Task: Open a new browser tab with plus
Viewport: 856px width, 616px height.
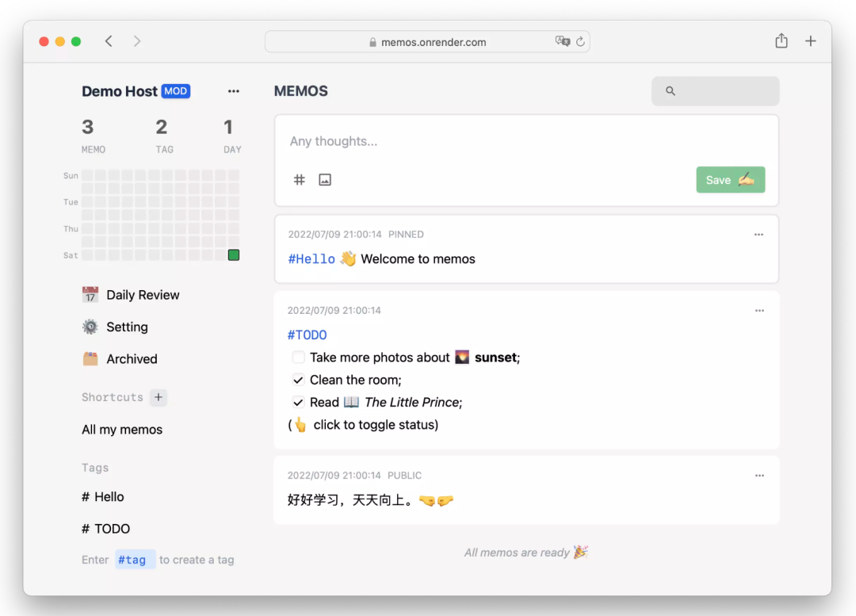Action: click(811, 41)
